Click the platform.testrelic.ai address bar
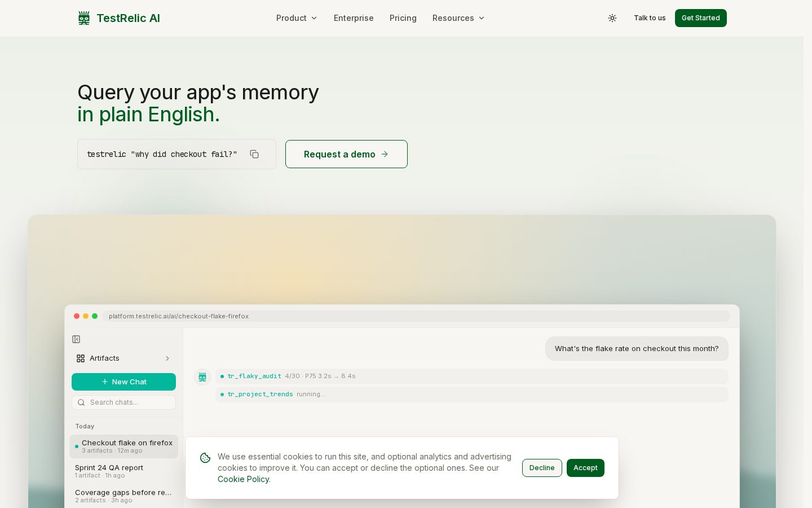Image resolution: width=812 pixels, height=508 pixels. click(416, 316)
